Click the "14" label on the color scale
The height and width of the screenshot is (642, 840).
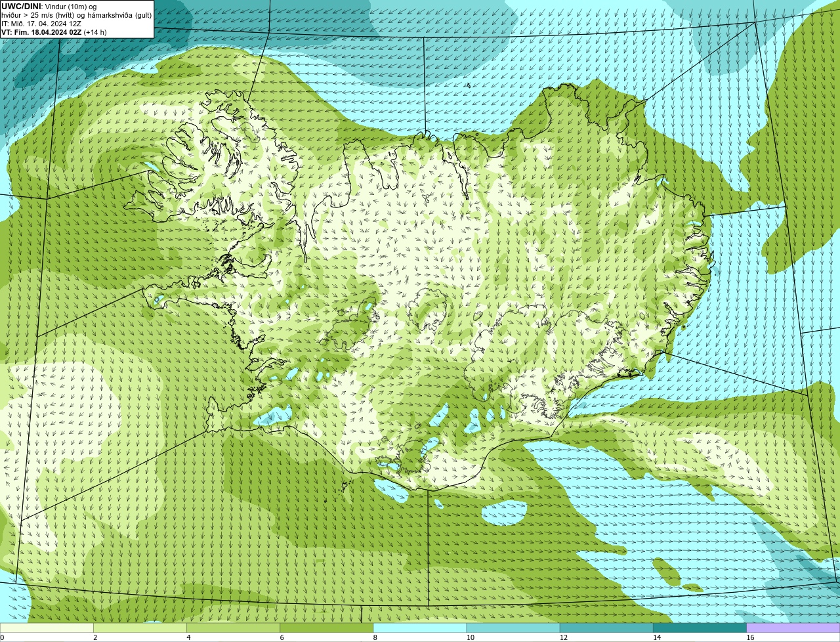tap(657, 637)
